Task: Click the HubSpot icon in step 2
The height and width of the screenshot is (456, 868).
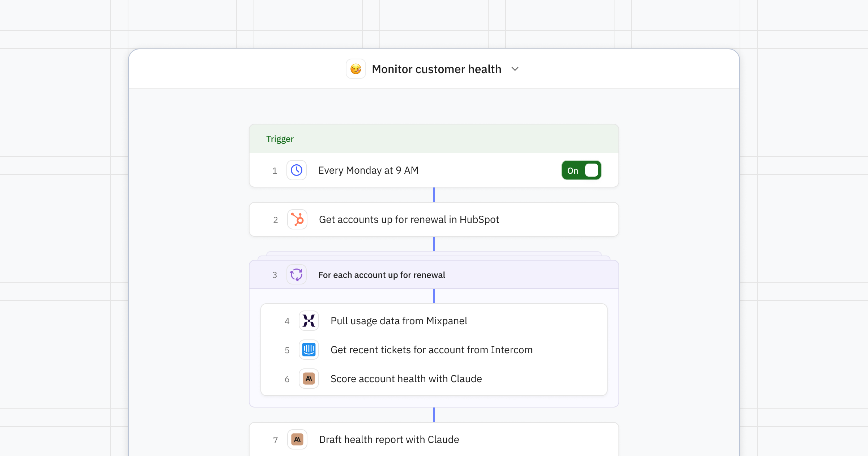Action: 297,219
